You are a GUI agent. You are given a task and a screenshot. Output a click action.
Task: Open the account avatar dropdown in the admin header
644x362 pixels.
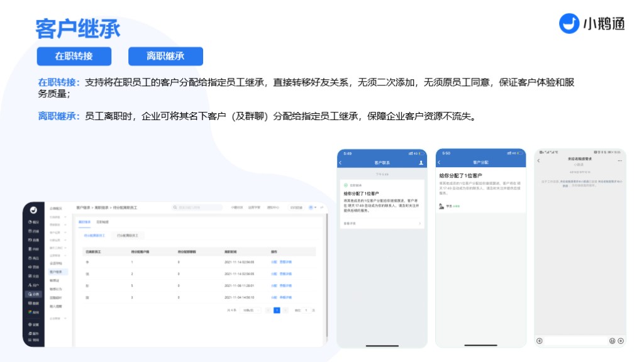pos(312,207)
